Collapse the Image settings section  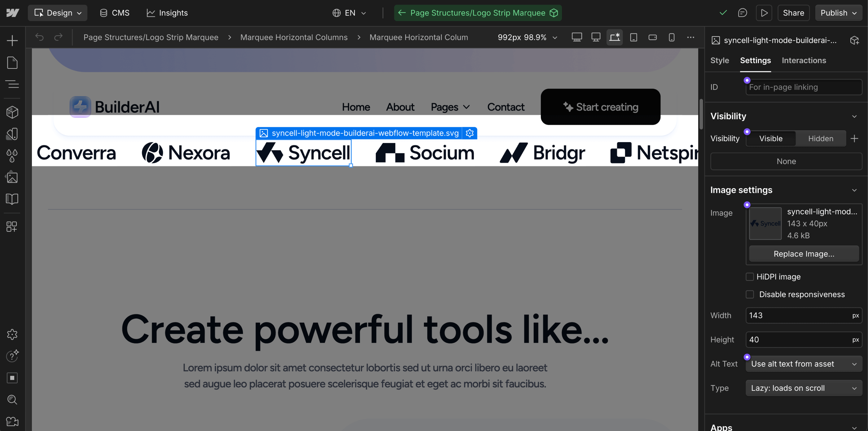[854, 190]
